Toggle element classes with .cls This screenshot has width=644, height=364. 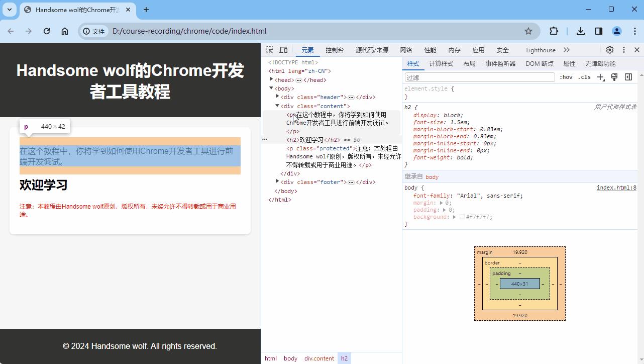coord(584,76)
